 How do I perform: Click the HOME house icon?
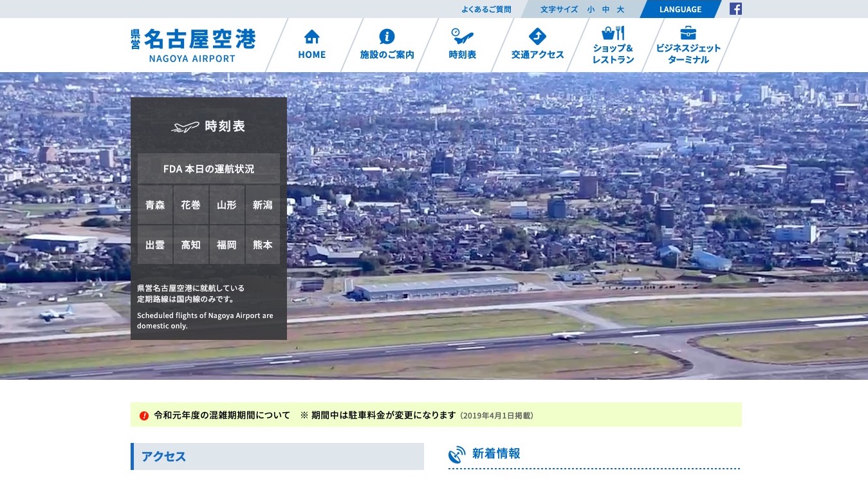(311, 36)
